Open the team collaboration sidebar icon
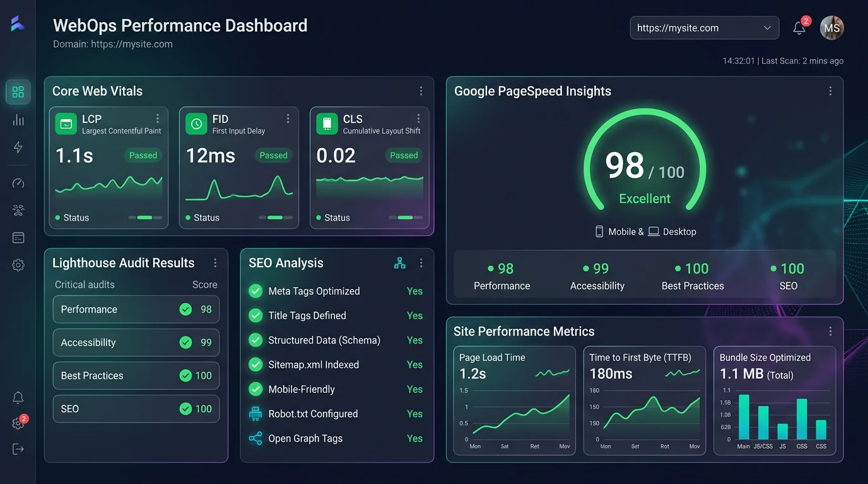The image size is (868, 484). pyautogui.click(x=18, y=210)
